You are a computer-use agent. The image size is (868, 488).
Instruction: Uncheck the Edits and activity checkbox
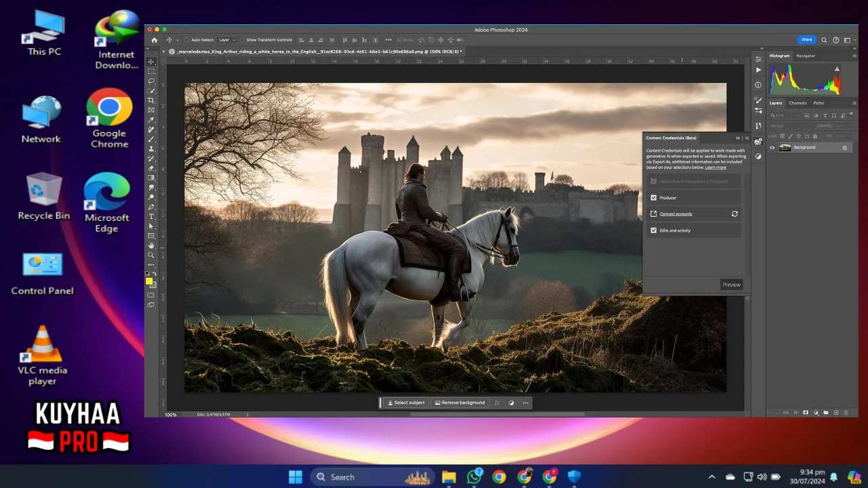point(654,230)
